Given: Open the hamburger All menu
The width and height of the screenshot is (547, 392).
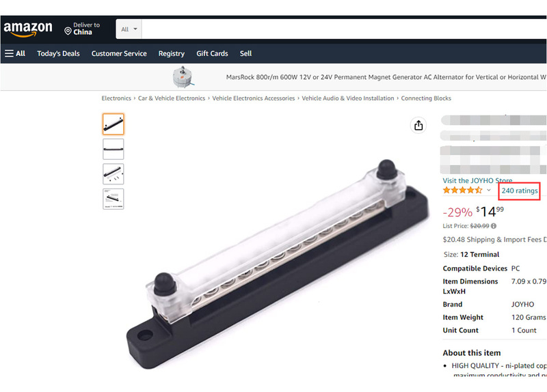Looking at the screenshot, I should (15, 53).
